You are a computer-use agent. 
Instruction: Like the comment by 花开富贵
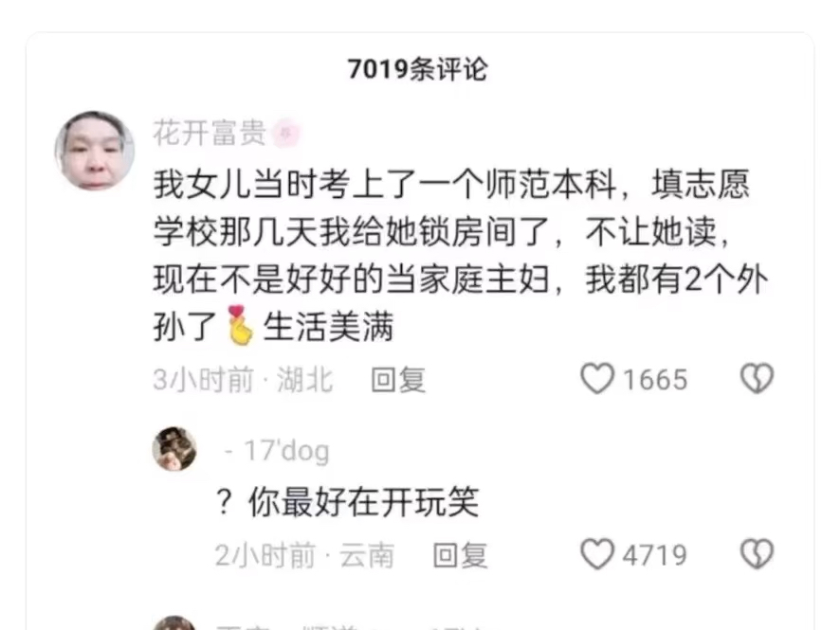point(597,378)
